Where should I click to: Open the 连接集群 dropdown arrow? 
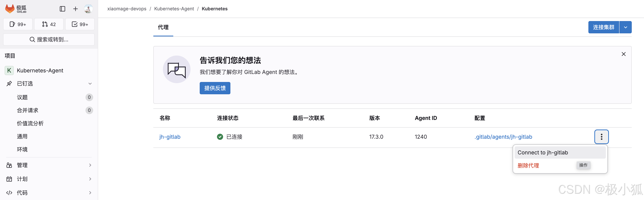625,27
